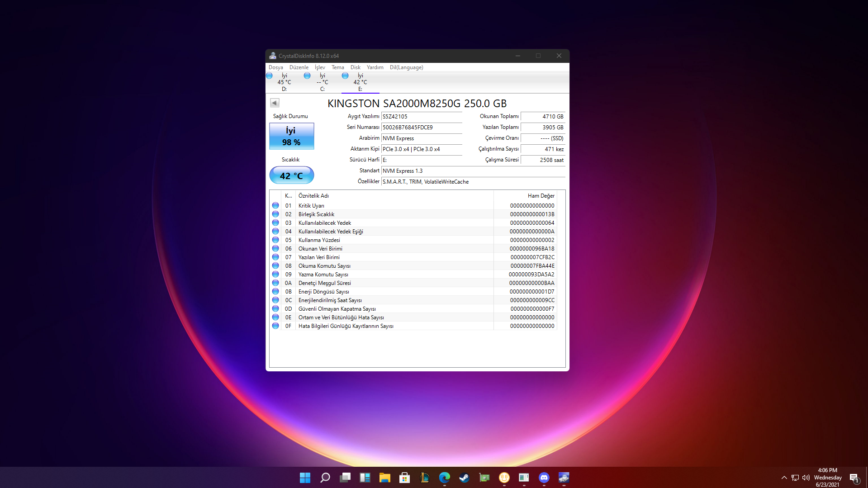Open Task View on the taskbar
Screen dimensions: 868x488
345,478
